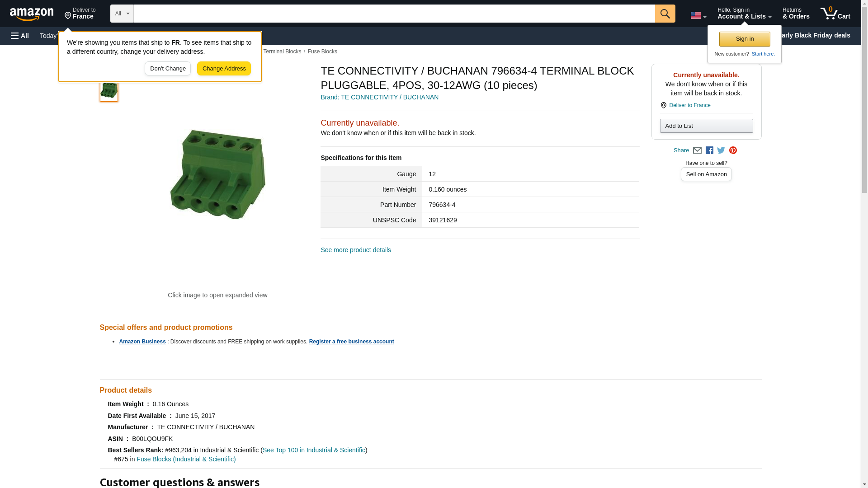This screenshot has width=868, height=488.
Task: Open the language flag selector dropdown
Action: pyautogui.click(x=698, y=15)
